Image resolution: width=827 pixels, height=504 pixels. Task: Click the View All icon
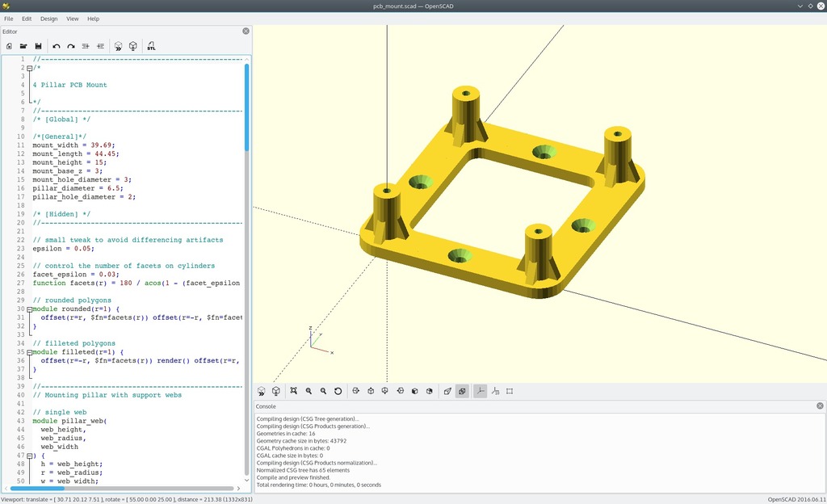tap(294, 391)
